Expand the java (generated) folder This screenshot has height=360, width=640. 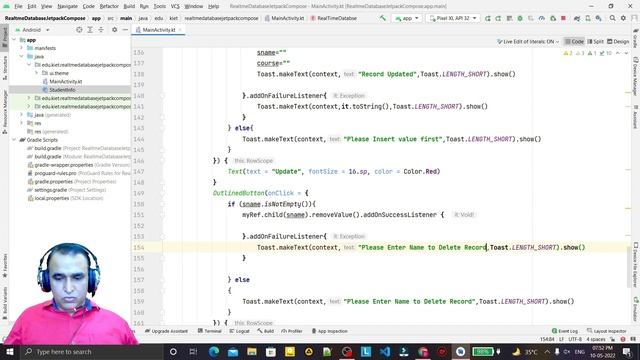(x=22, y=115)
